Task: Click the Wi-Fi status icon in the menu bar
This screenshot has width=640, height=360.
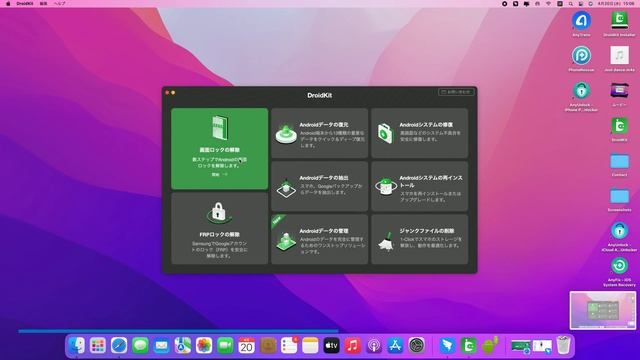Action: [x=549, y=3]
